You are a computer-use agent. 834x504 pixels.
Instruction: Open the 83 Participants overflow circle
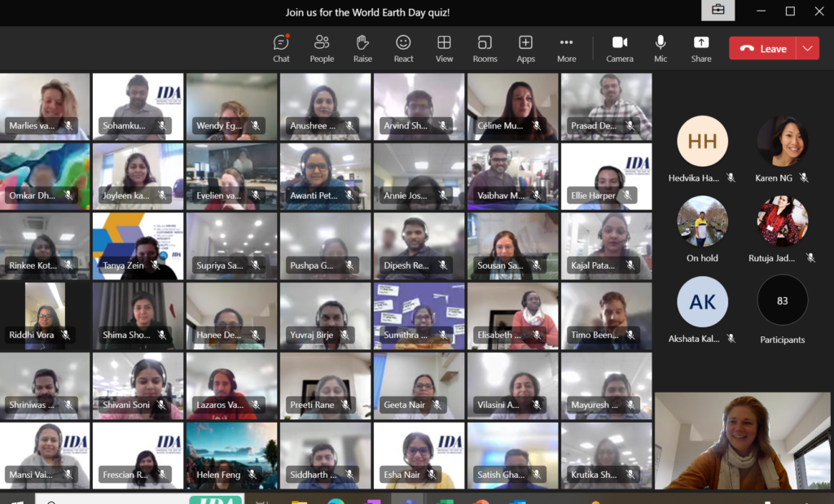(782, 300)
